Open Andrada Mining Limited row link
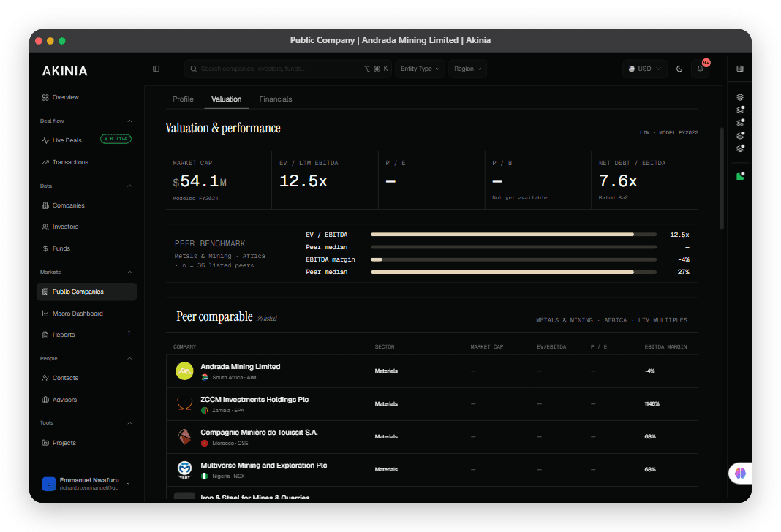781x532 pixels. click(240, 366)
